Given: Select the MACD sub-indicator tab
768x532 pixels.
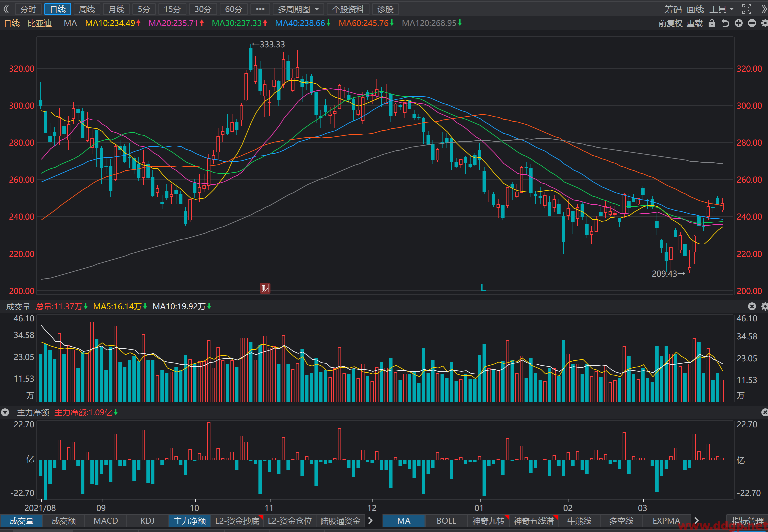Looking at the screenshot, I should 106,521.
